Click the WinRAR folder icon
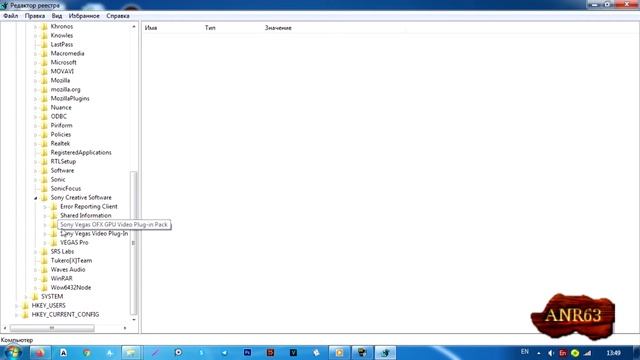The image size is (640, 360). click(44, 278)
